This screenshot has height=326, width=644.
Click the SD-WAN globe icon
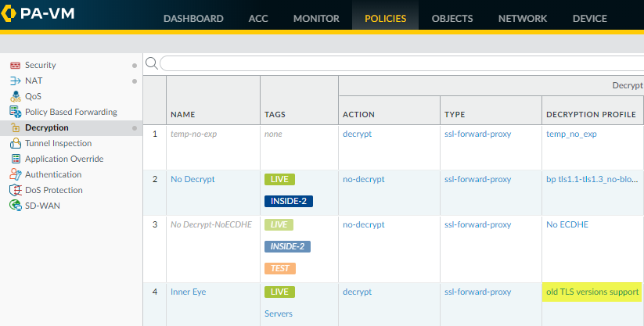coord(15,206)
